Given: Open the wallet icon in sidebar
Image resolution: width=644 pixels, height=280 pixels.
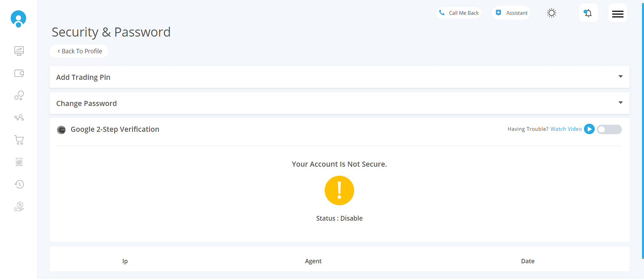Looking at the screenshot, I should point(19,73).
